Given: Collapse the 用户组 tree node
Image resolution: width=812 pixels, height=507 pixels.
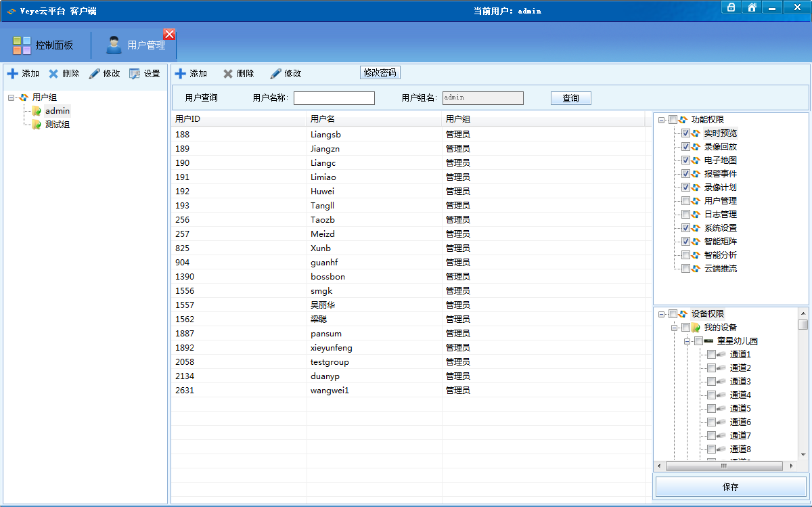Looking at the screenshot, I should pyautogui.click(x=12, y=97).
